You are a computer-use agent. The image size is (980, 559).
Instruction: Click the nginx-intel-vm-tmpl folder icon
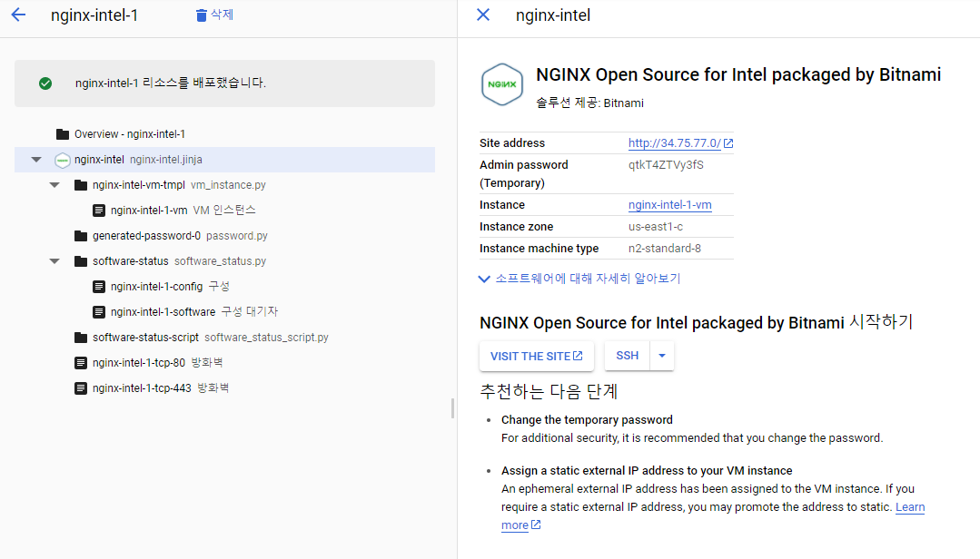click(81, 185)
